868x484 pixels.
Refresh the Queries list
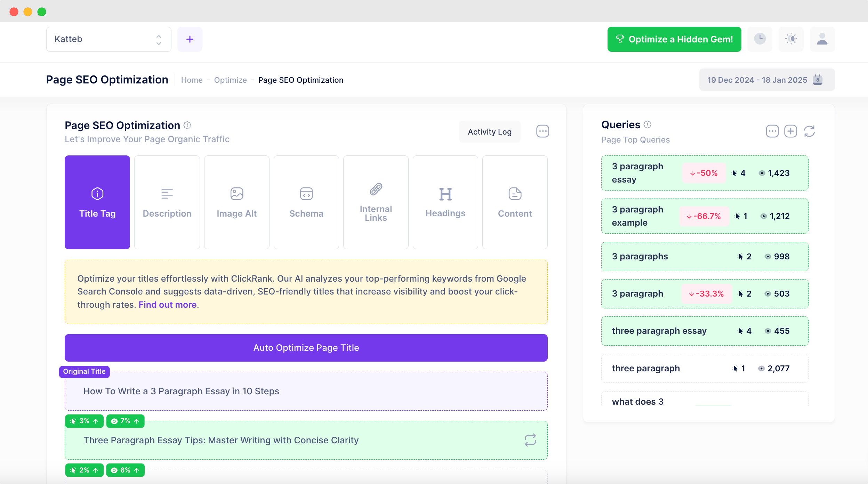point(809,131)
